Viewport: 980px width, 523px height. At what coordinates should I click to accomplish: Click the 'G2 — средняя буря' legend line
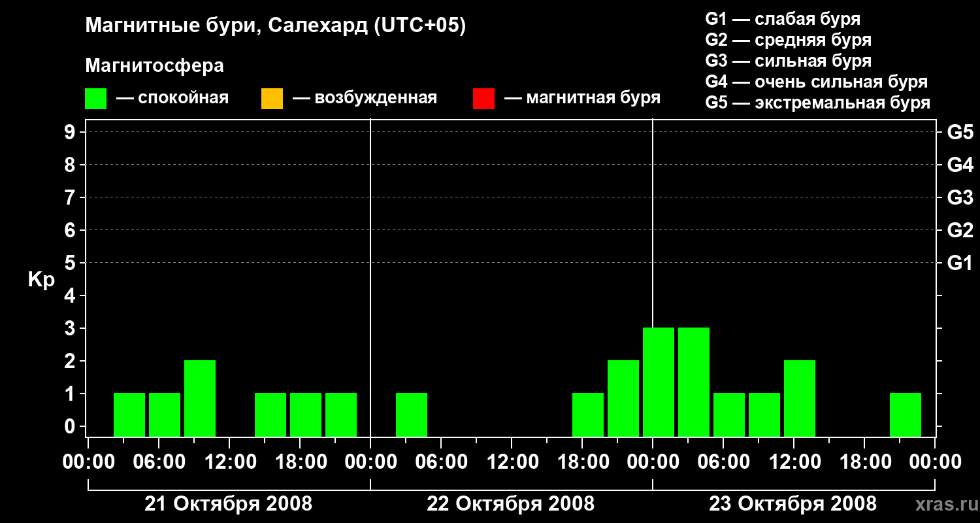point(788,40)
